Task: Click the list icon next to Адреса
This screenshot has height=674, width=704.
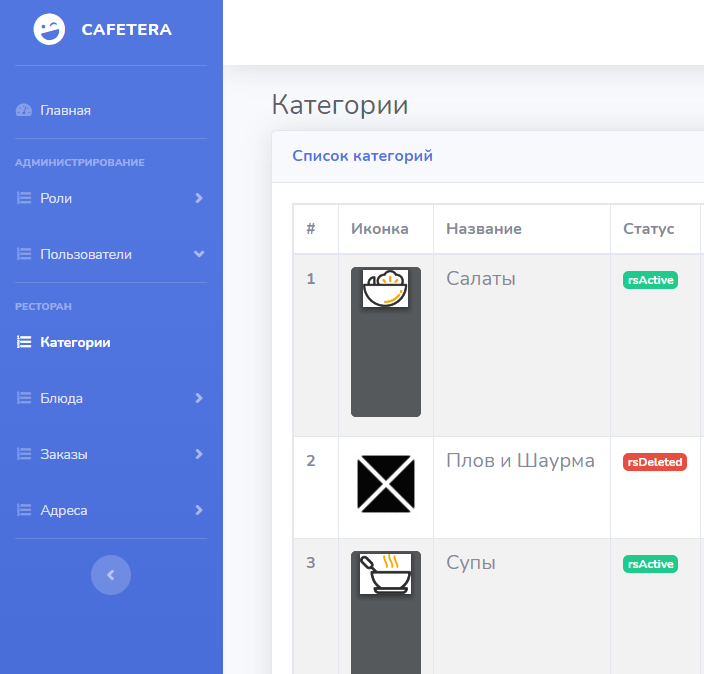Action: 24,510
